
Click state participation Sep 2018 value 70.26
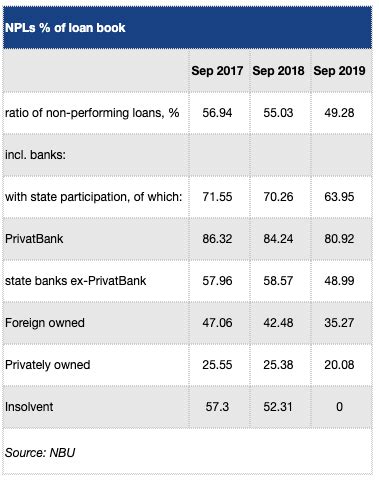click(278, 197)
